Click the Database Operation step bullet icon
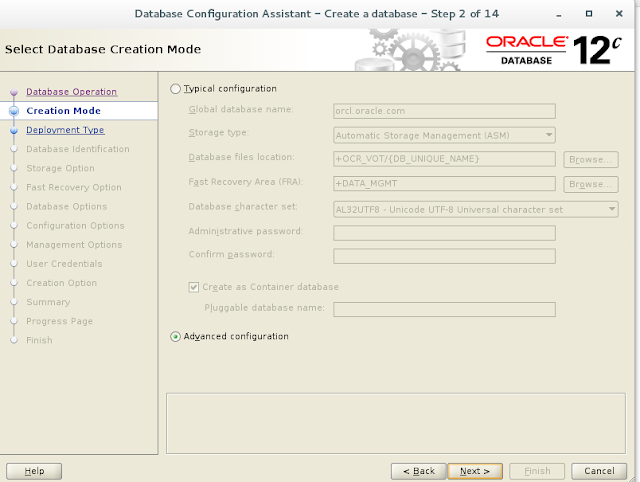This screenshot has height=482, width=640. 14,92
